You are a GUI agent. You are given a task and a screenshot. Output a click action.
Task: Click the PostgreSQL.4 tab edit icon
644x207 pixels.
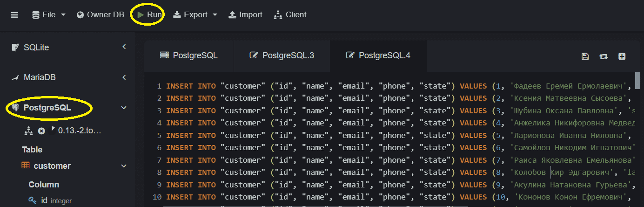point(350,55)
